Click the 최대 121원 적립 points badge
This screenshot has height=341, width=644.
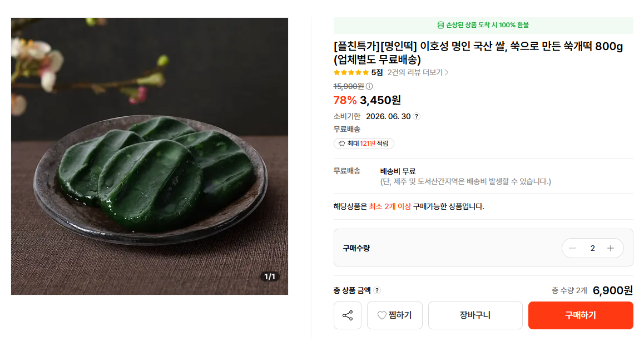click(x=364, y=144)
